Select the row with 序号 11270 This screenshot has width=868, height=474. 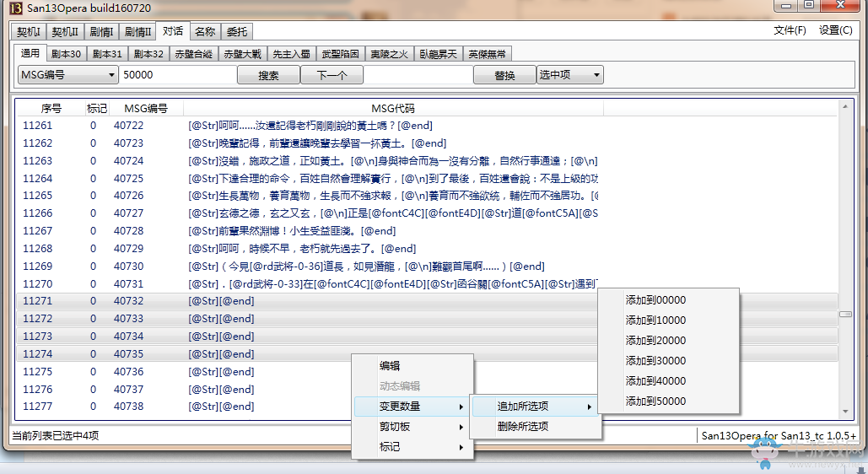pos(427,284)
